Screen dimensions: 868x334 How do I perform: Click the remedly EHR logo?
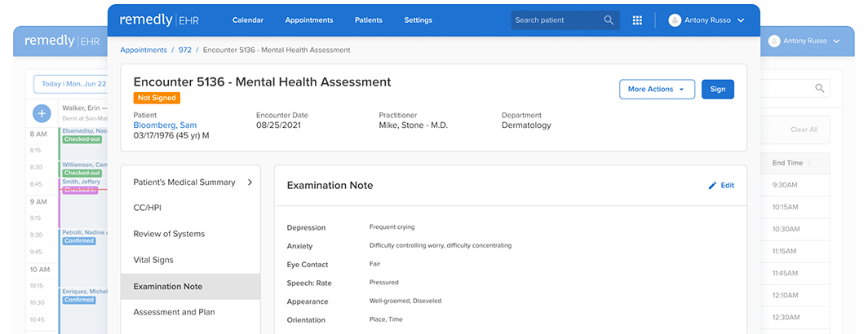tap(159, 20)
